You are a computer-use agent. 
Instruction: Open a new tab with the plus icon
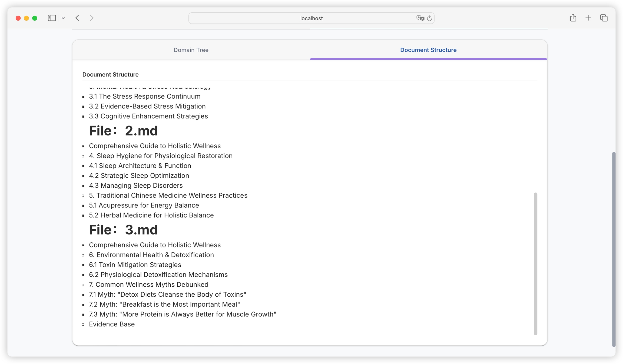point(588,18)
